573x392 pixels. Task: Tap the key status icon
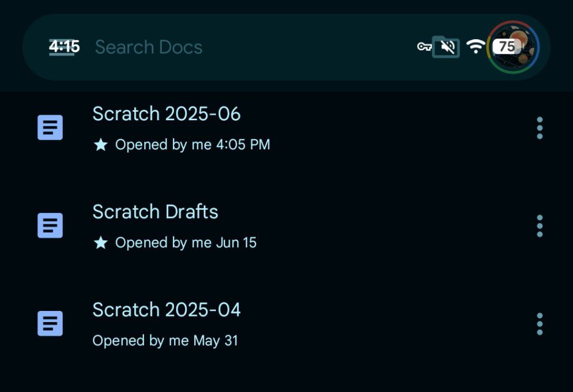click(423, 47)
